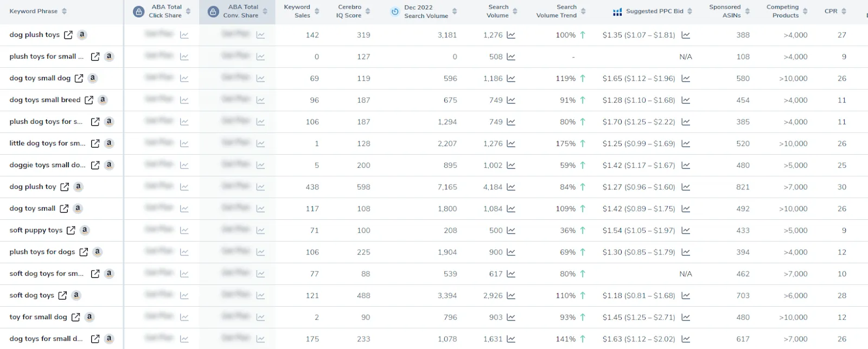
Task: Open PPC bid chart for $1.63 bid
Action: coord(686,339)
